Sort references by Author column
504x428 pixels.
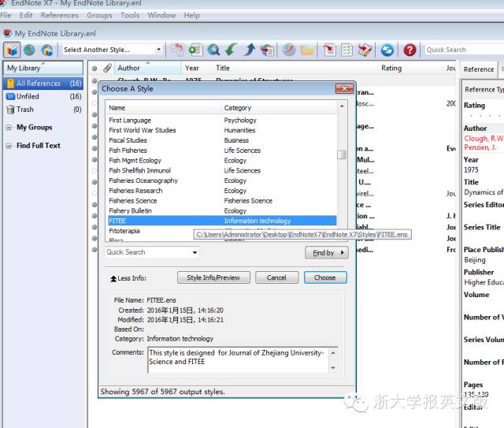148,68
